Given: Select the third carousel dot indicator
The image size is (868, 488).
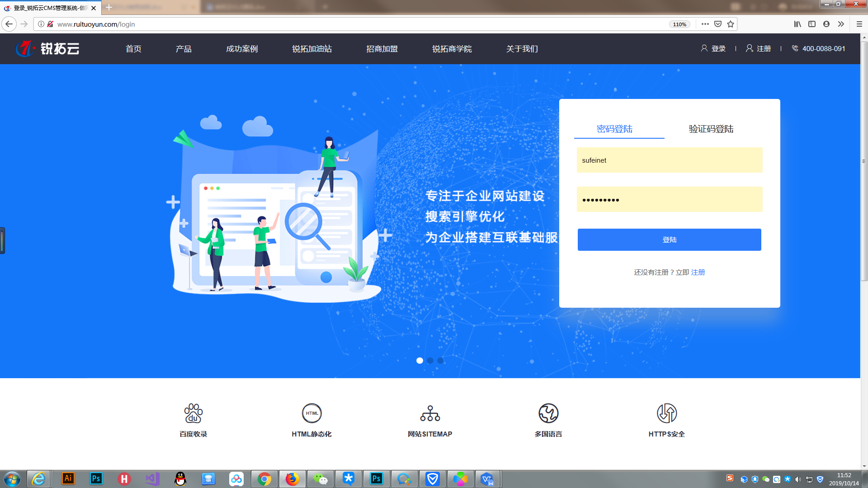Looking at the screenshot, I should (440, 361).
